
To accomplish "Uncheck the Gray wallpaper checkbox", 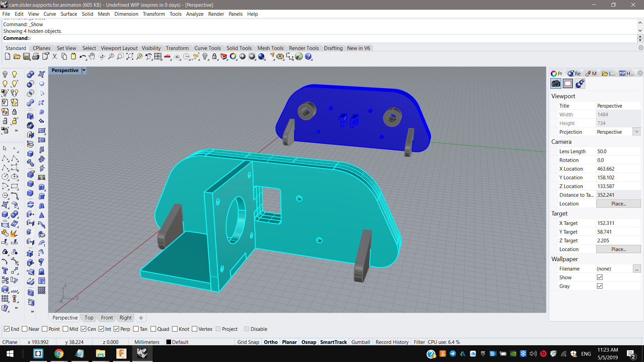I will (600, 286).
